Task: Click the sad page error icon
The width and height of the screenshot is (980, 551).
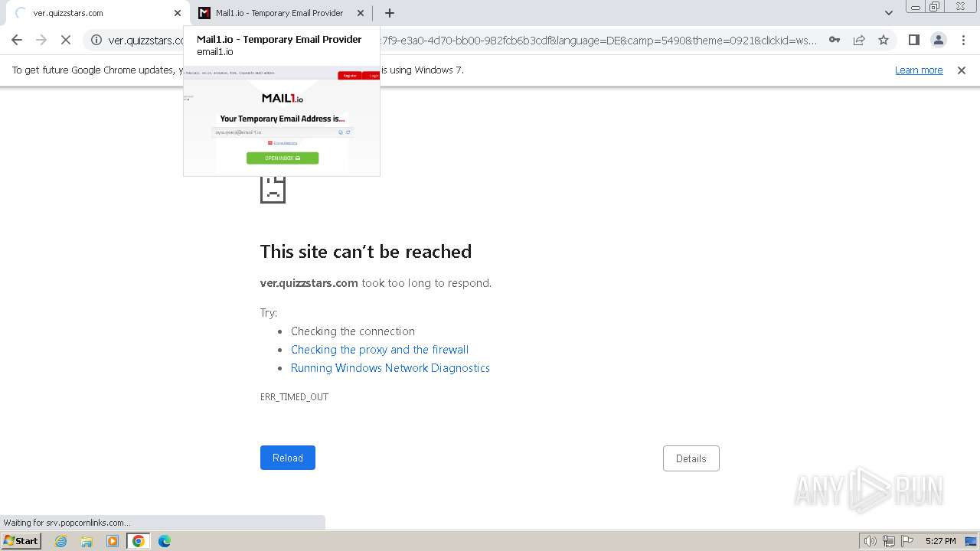Action: [273, 188]
